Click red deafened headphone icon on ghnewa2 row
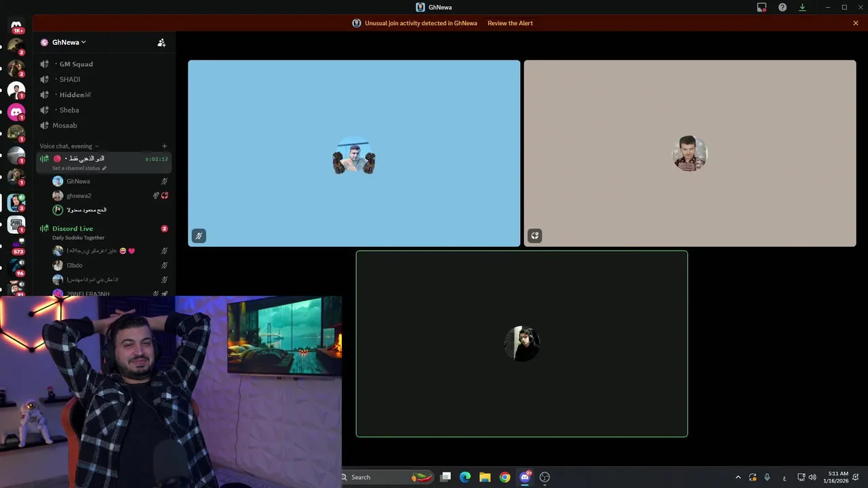The image size is (868, 488). tap(165, 196)
